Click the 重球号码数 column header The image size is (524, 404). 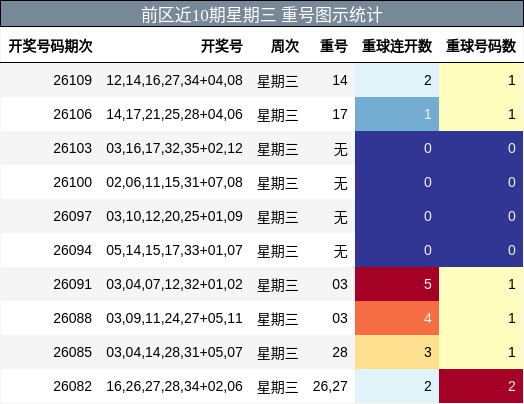(x=481, y=46)
